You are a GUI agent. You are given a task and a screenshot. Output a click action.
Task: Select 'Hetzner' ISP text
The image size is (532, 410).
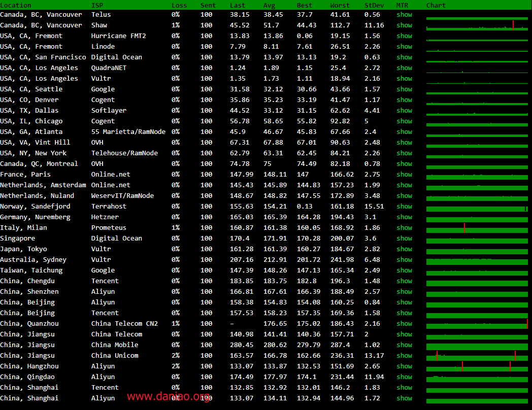tap(105, 217)
